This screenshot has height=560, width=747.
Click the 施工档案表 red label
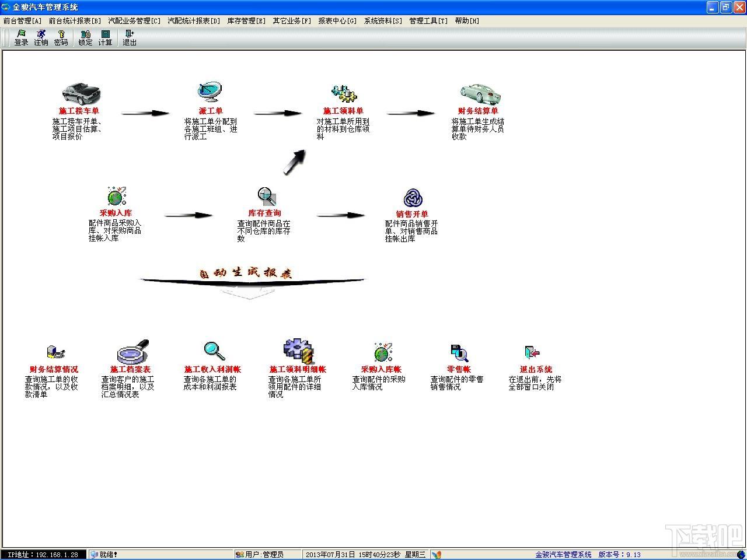(130, 369)
